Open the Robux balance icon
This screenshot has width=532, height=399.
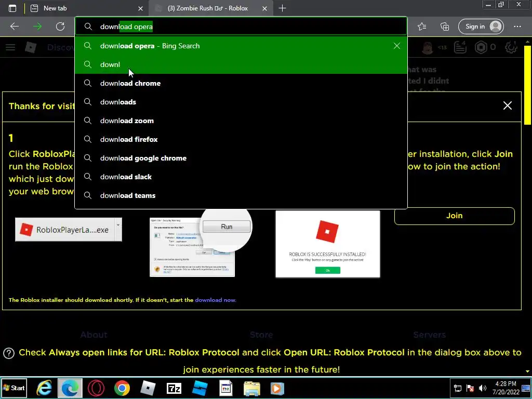pos(481,47)
